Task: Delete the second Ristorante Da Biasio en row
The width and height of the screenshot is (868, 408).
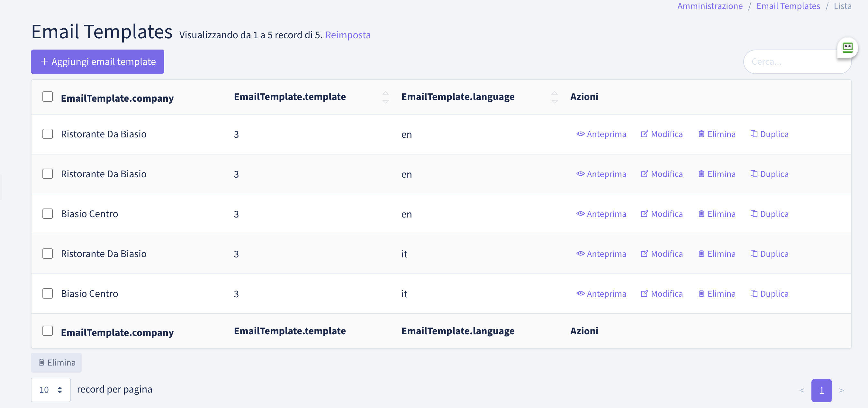Action: [x=717, y=174]
